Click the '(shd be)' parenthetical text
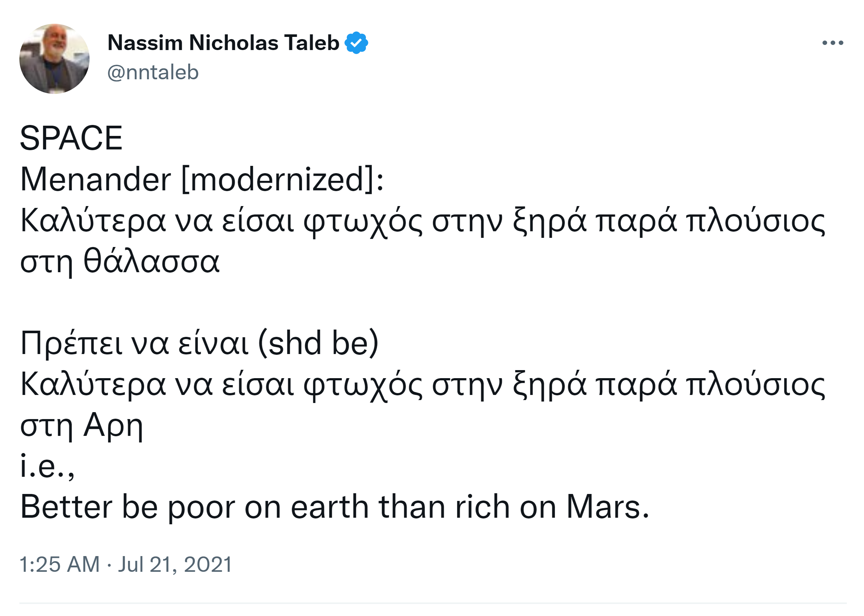 318,343
